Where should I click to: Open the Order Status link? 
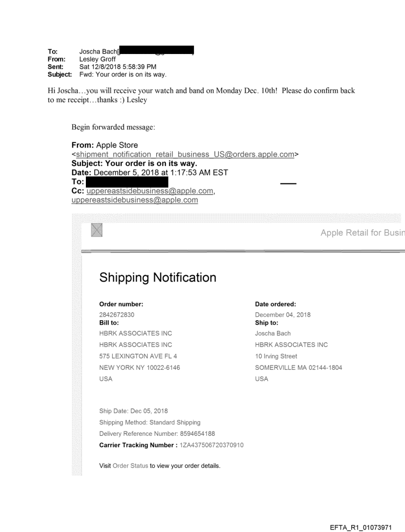130,466
